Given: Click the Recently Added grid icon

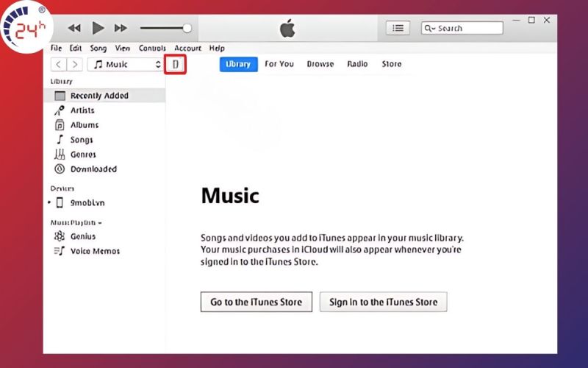Looking at the screenshot, I should [60, 96].
